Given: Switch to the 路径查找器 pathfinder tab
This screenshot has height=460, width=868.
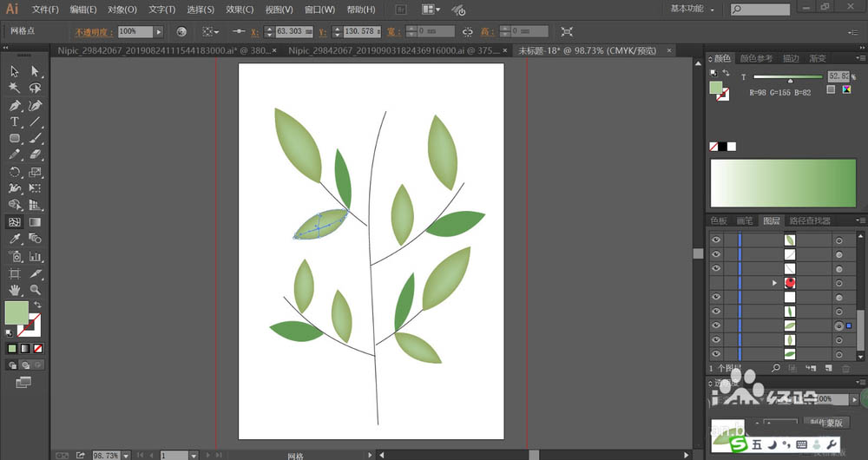Looking at the screenshot, I should tap(810, 220).
